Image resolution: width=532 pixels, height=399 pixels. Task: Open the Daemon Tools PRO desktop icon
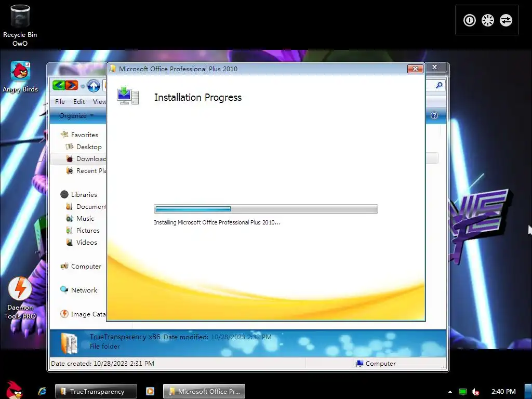[x=20, y=298]
